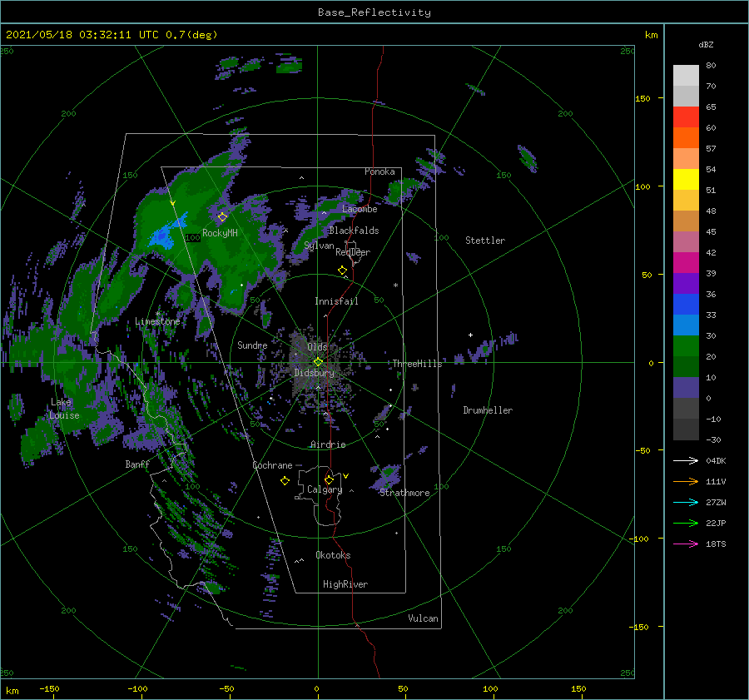The width and height of the screenshot is (749, 700).
Task: Click the green 22JP arrow in legend
Action: pyautogui.click(x=686, y=524)
